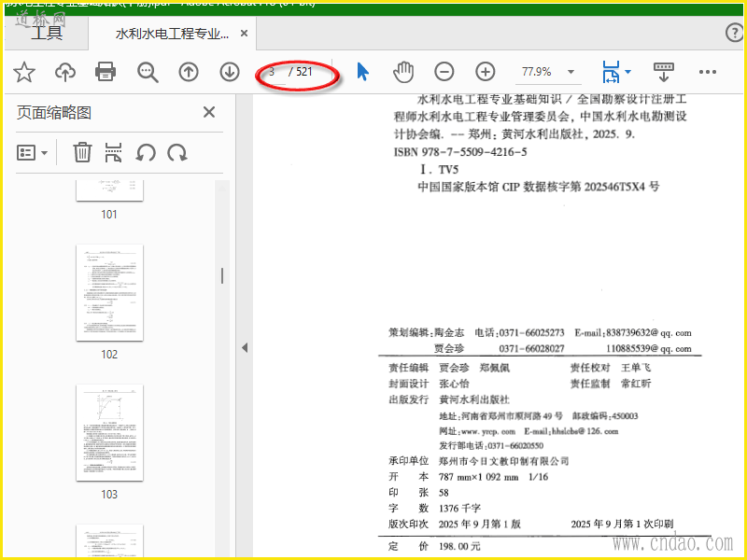Click the 0371-66028027 phone number
Screen dimensions: 747x560
[x=531, y=348]
